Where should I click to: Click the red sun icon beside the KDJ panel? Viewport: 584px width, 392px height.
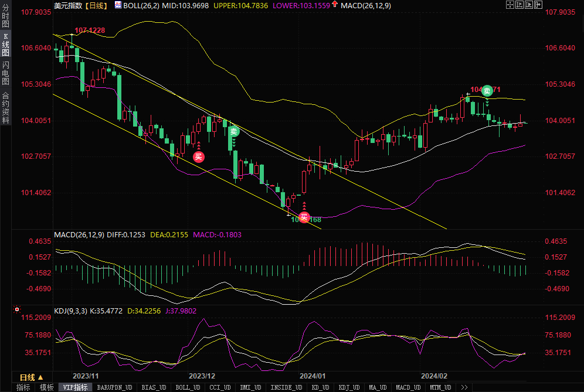click(x=16, y=308)
